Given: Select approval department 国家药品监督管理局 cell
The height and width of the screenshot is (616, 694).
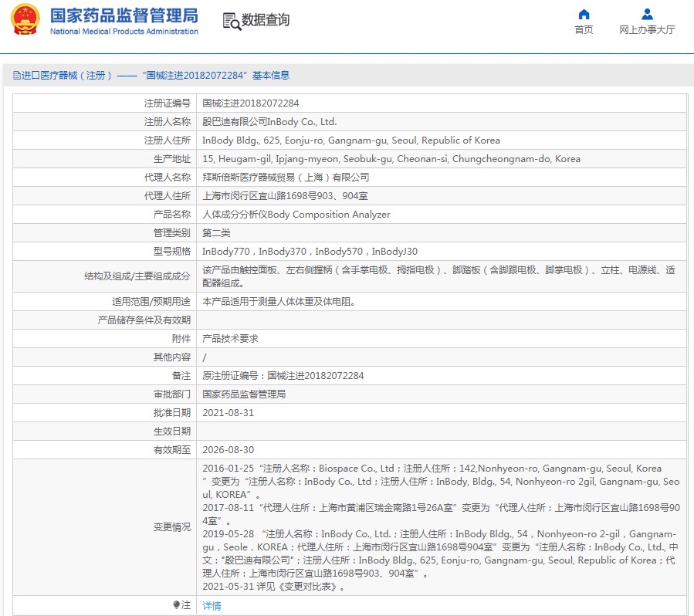Looking at the screenshot, I should [244, 394].
